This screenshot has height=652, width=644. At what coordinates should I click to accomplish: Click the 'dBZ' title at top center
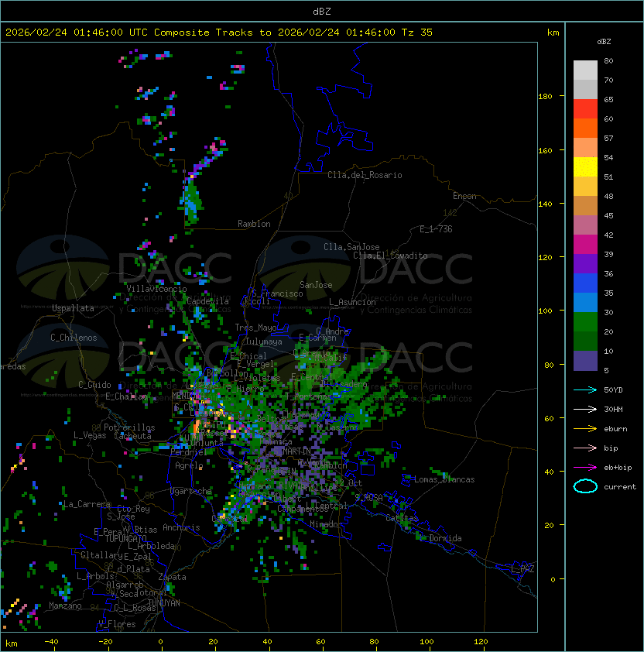pyautogui.click(x=322, y=12)
